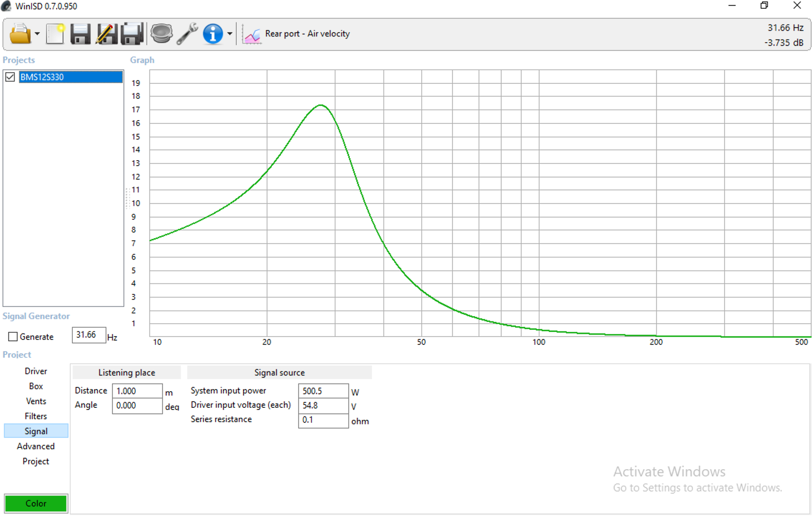Click the peak of the green curve
This screenshot has height=516, width=812.
pos(321,105)
